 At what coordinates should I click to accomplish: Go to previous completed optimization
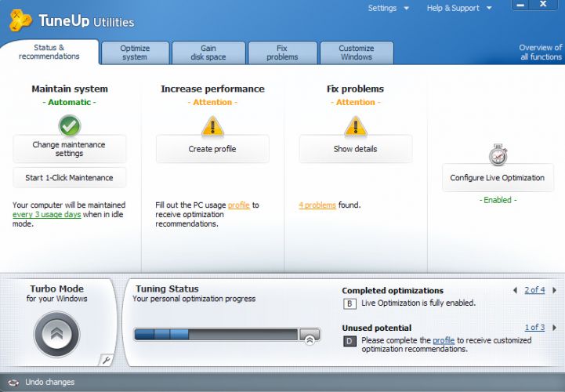[x=516, y=290]
